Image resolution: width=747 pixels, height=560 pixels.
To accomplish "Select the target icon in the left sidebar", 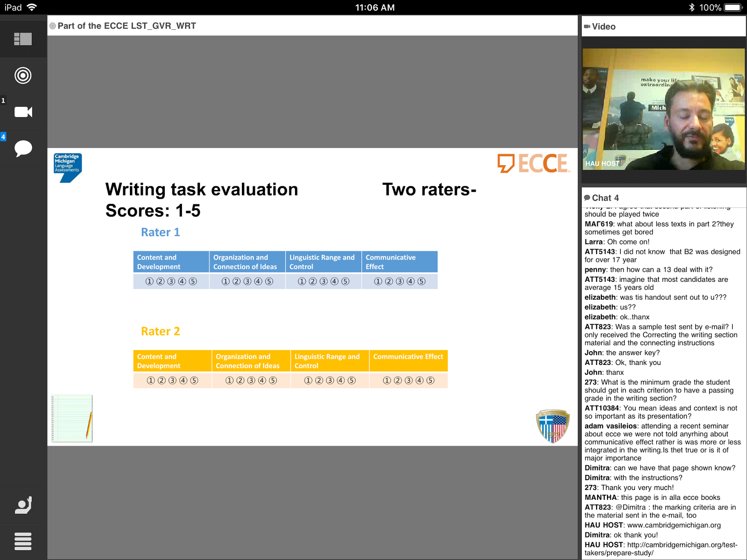I will tap(23, 75).
